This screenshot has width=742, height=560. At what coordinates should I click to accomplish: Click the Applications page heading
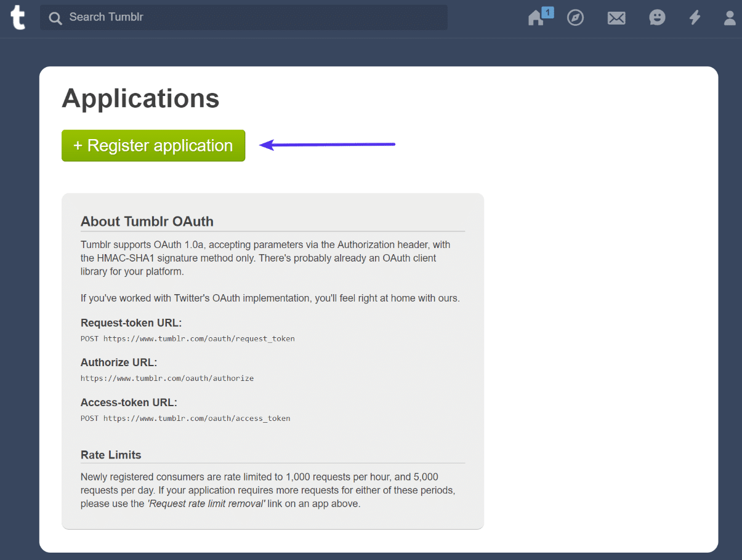tap(140, 98)
